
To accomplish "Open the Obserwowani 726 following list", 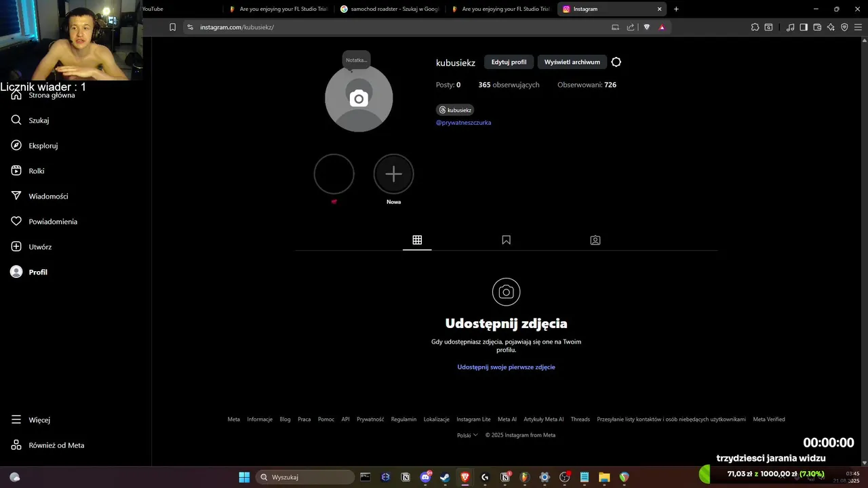I will click(587, 85).
